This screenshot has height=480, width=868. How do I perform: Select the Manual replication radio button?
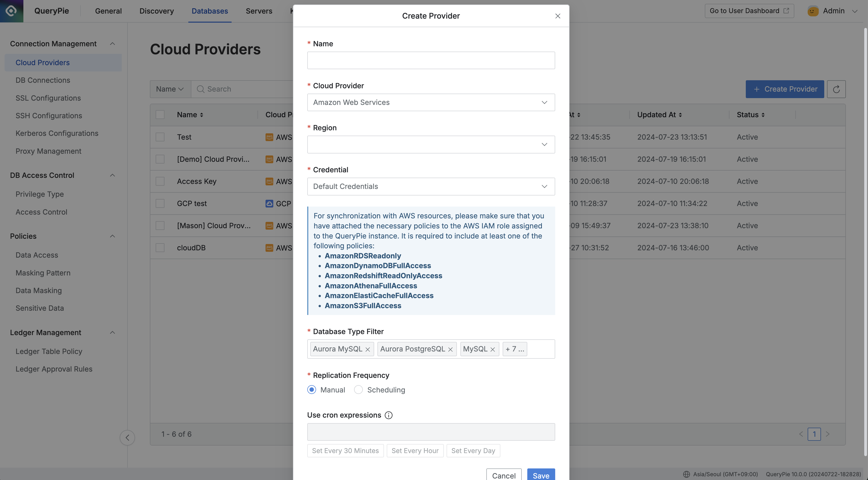312,390
